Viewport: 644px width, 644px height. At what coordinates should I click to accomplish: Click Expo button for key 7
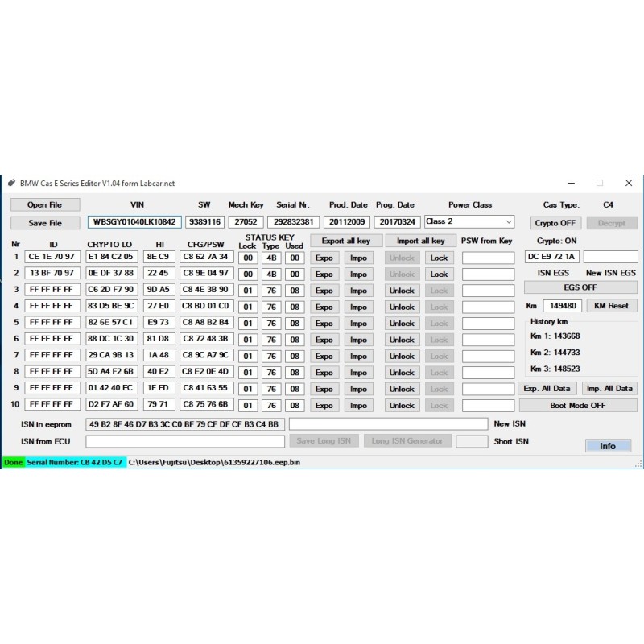tap(324, 356)
